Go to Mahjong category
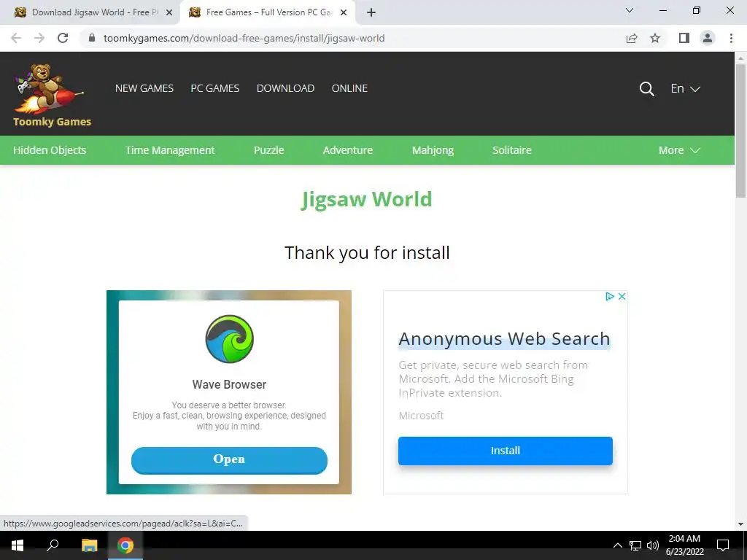Screen dimensions: 747x560 [433, 150]
